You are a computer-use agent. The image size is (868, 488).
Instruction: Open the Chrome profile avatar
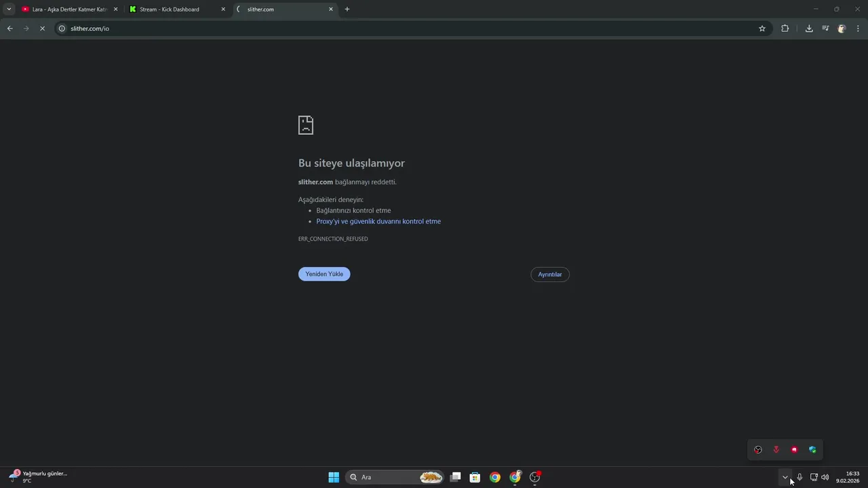click(x=842, y=28)
